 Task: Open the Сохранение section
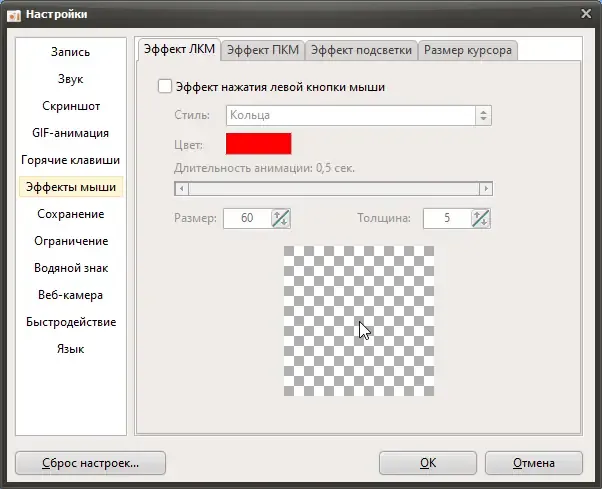click(x=71, y=214)
